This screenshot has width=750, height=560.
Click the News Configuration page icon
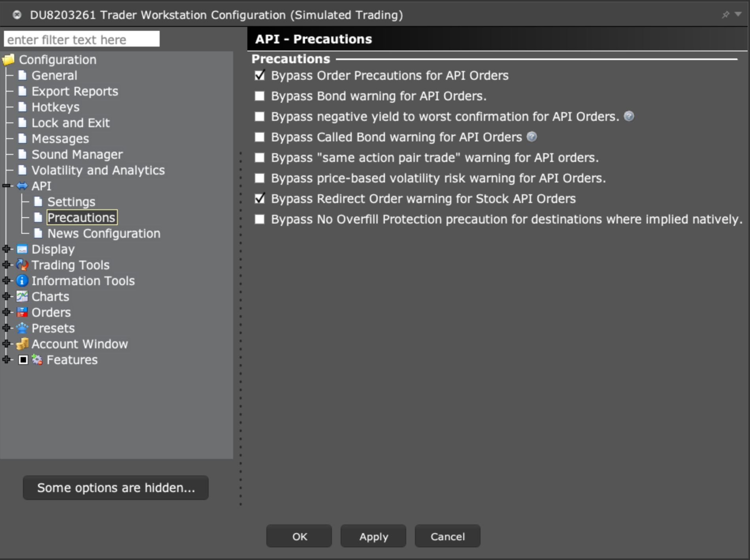tap(38, 233)
